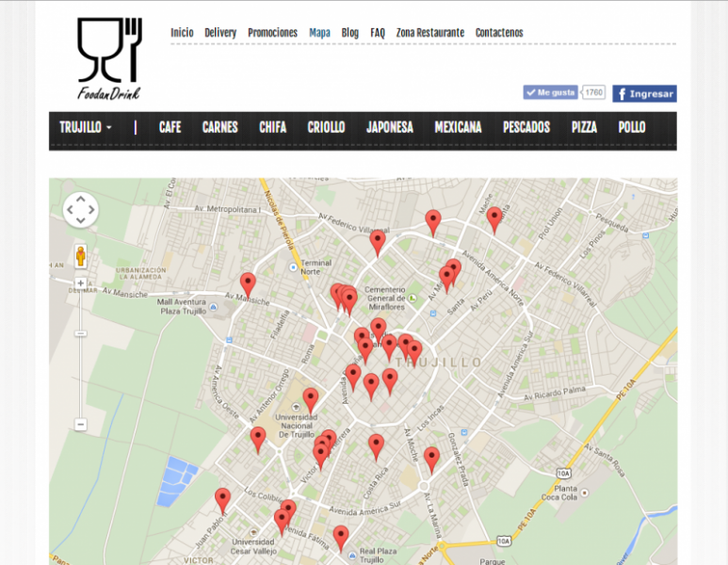Click the red pin on Juan Pablo II
728x565 pixels.
click(223, 499)
